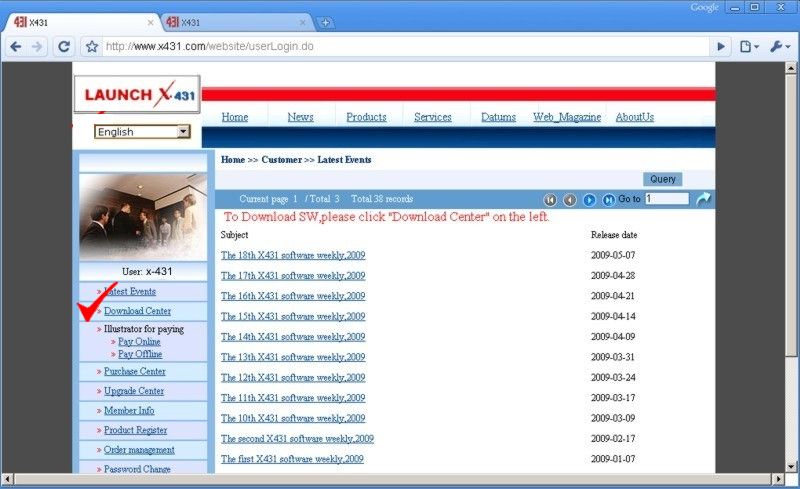Viewport: 800px width, 489px height.
Task: Go to next page of records
Action: click(589, 200)
